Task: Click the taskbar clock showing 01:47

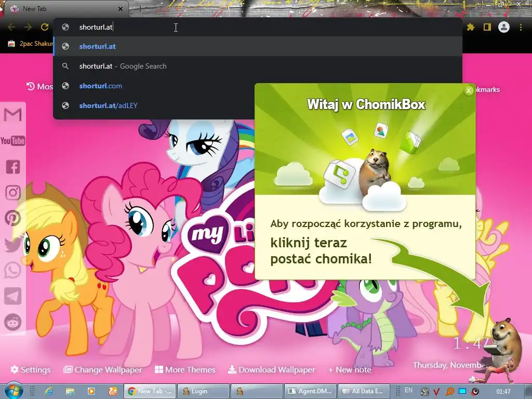Action: point(503,392)
